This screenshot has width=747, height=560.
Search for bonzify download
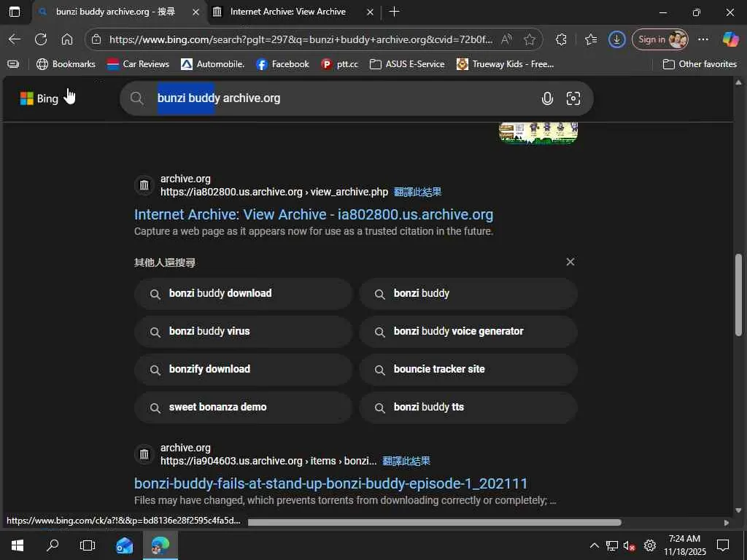(244, 369)
